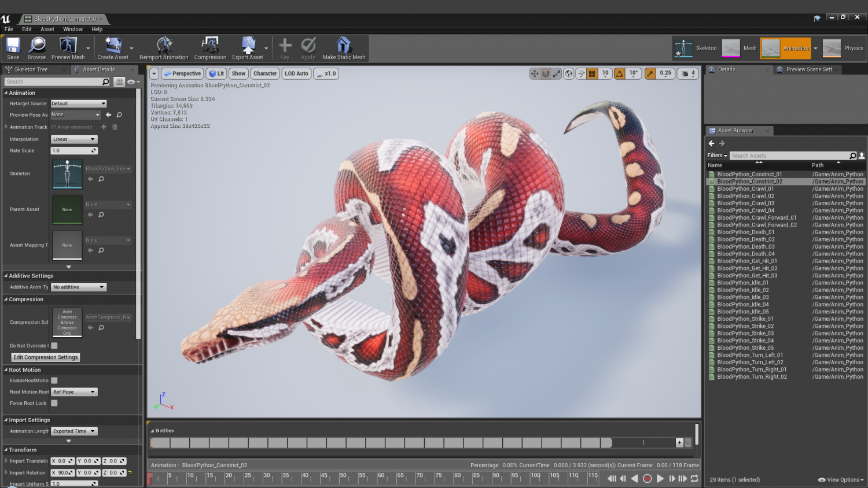The width and height of the screenshot is (868, 488).
Task: Open the Interpolation Linear dropdown
Action: pyautogui.click(x=74, y=139)
